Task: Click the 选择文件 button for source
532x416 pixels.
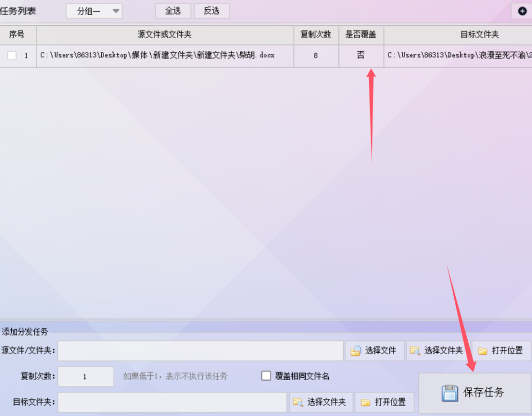Action: [x=374, y=351]
